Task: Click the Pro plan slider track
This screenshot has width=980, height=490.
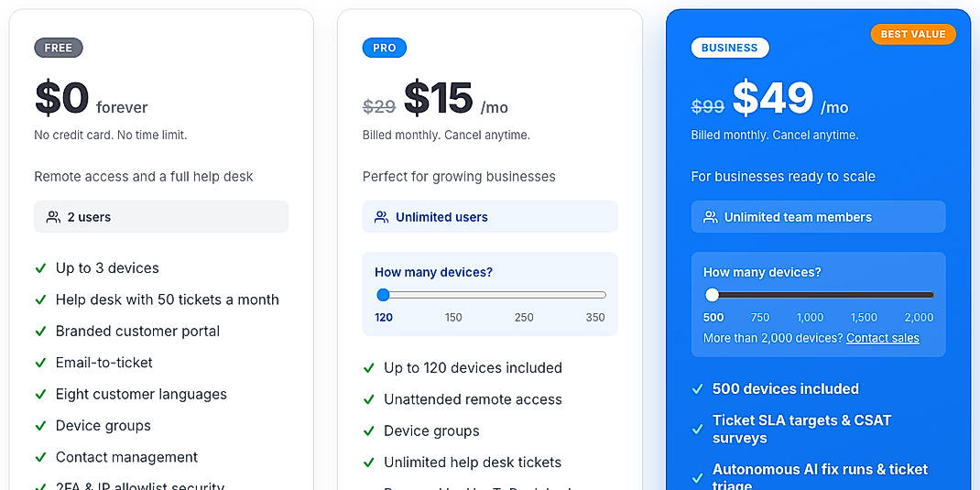Action: pos(491,295)
